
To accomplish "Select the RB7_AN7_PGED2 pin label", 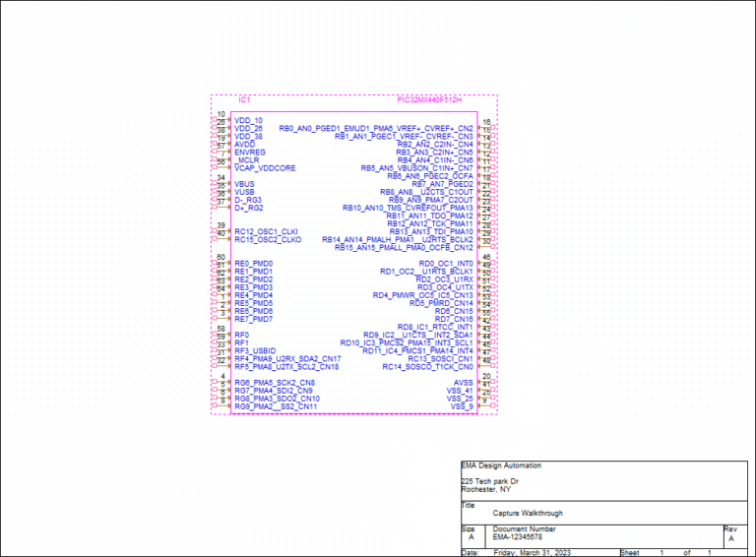I will pos(443,184).
